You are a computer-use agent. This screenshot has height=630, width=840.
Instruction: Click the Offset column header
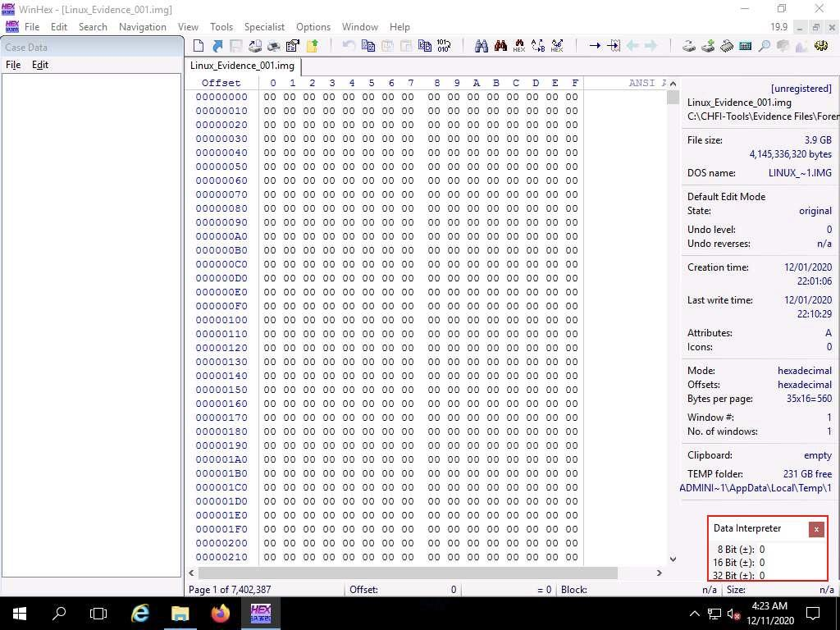(221, 83)
